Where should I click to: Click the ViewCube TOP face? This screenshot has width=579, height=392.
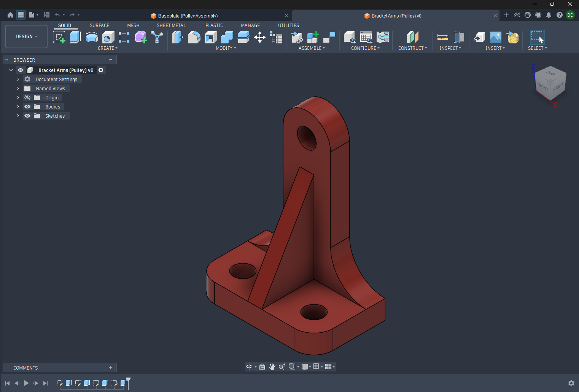pos(550,73)
